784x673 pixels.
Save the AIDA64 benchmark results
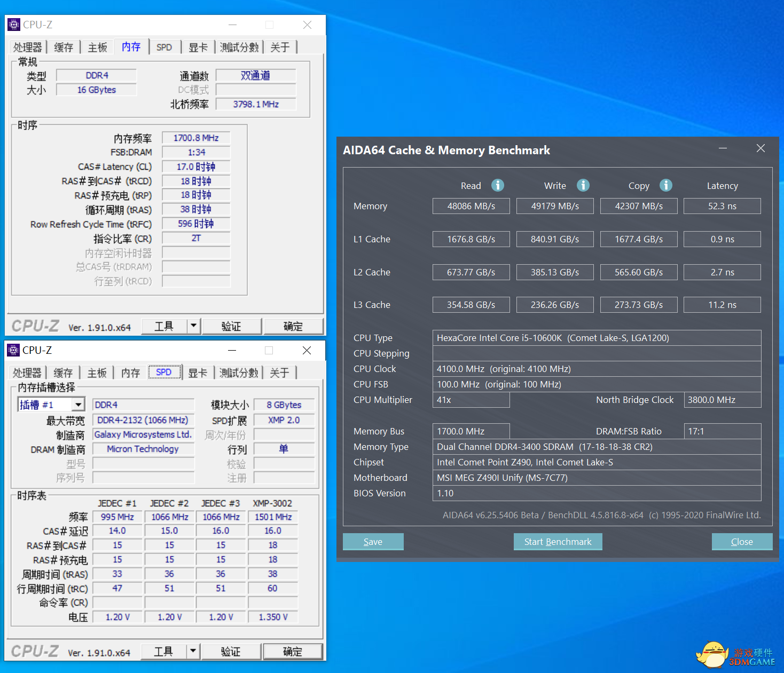[373, 542]
